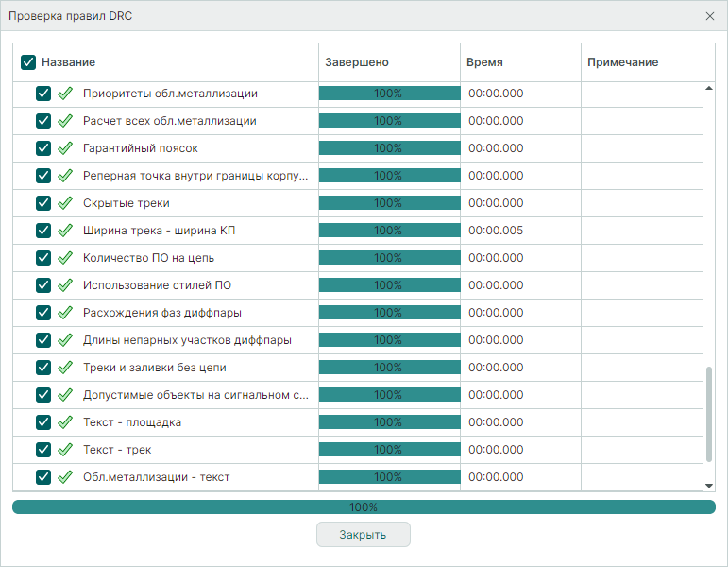Click green checkmark beside Обл.металлизации - текст
Screen dimensions: 728x567
point(65,477)
